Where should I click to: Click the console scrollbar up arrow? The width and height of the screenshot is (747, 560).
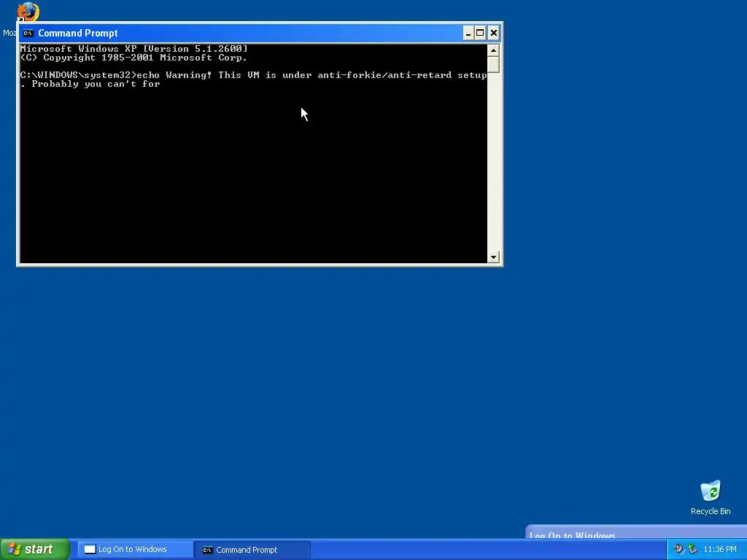click(x=493, y=50)
